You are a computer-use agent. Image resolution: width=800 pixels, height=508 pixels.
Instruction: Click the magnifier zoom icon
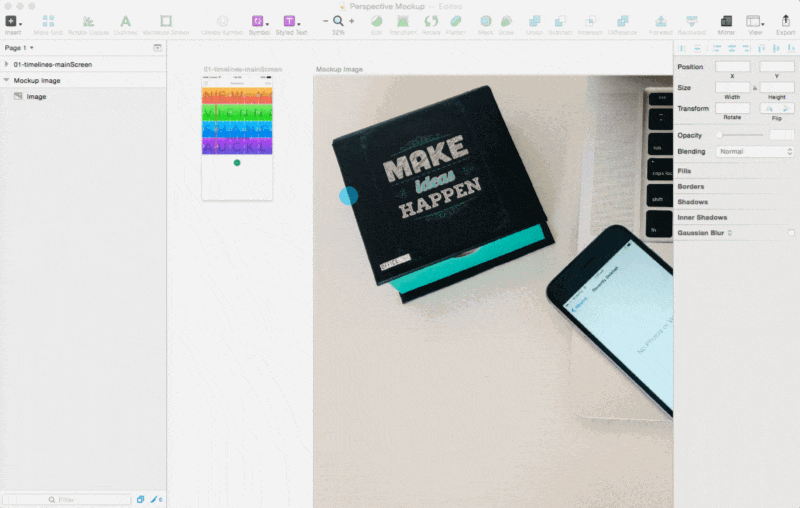338,21
